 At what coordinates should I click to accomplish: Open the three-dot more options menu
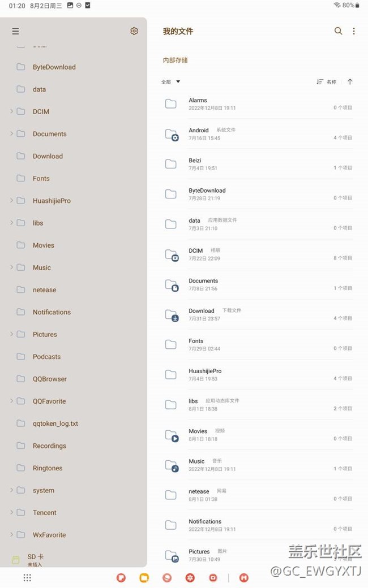tap(354, 31)
